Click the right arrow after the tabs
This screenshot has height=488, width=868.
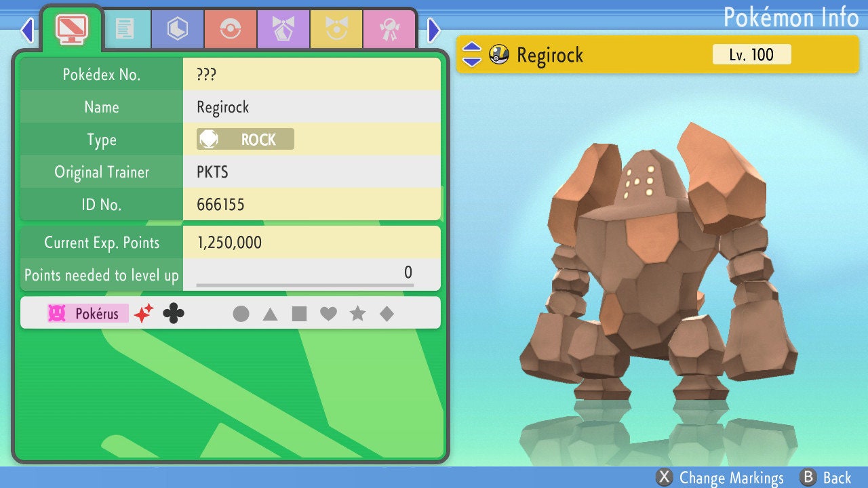tap(434, 30)
